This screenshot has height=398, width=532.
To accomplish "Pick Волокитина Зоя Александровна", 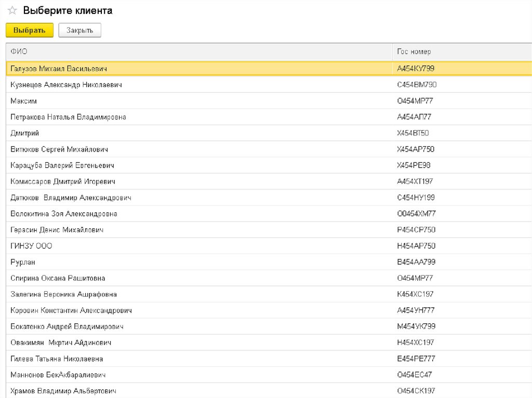I will point(64,214).
